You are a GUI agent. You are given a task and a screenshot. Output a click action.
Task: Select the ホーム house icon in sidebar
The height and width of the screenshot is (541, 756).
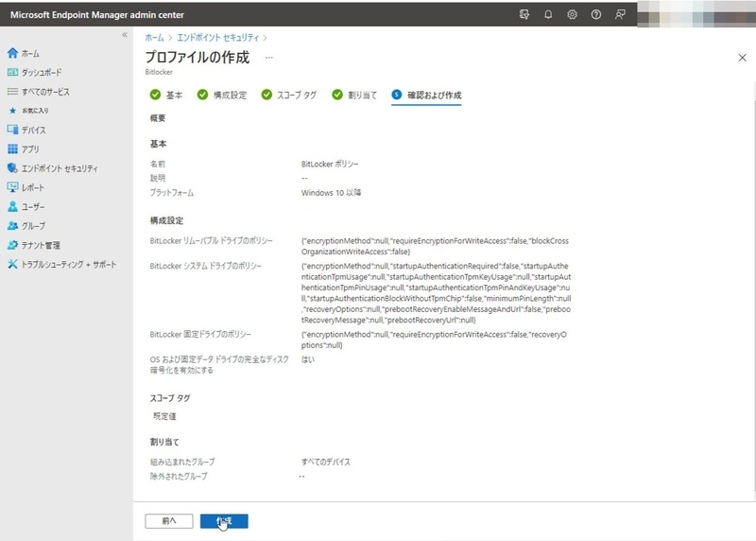pyautogui.click(x=12, y=53)
